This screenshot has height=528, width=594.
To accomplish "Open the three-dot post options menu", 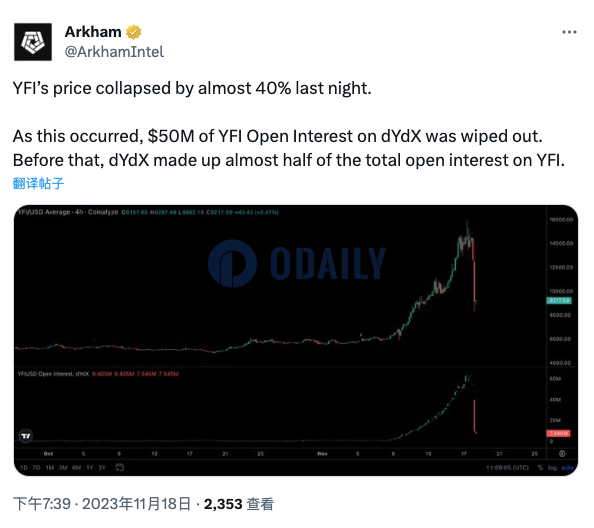I will [x=569, y=33].
